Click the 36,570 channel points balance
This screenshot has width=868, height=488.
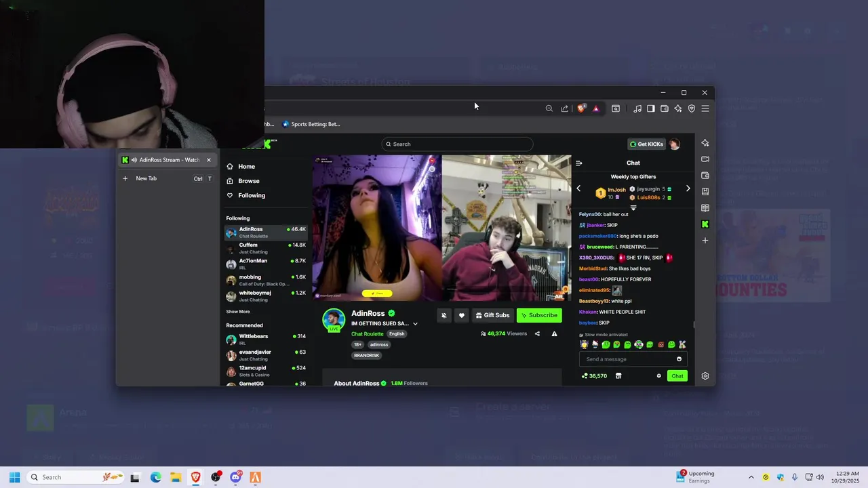point(594,376)
